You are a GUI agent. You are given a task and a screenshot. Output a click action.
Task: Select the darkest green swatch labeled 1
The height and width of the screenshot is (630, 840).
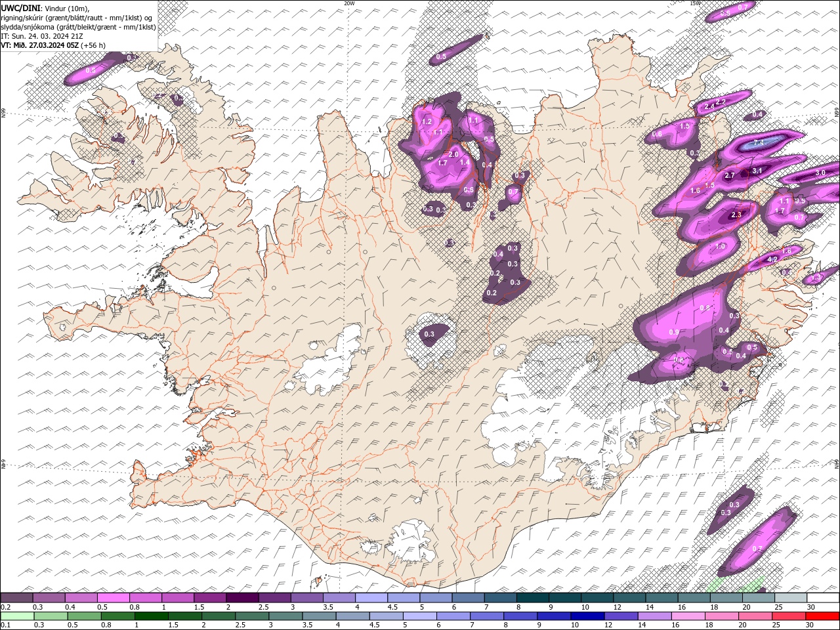(151, 616)
